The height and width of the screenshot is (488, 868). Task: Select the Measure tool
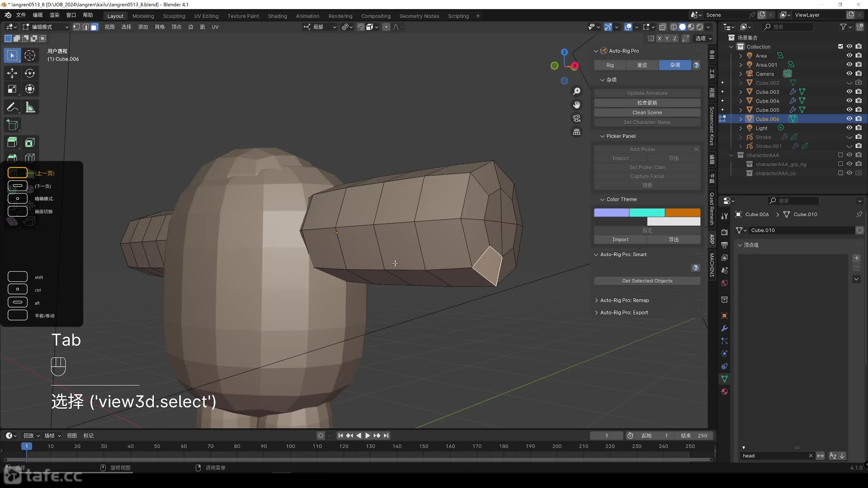[x=30, y=107]
